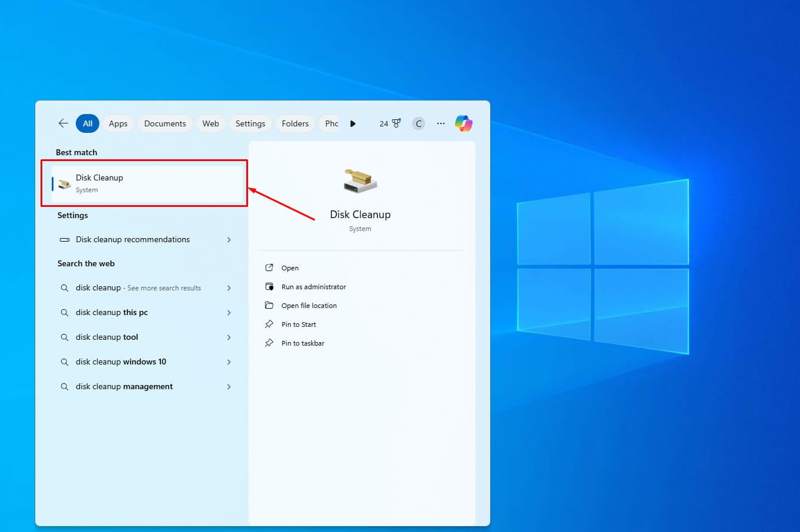
Task: Expand chevron for 'disk cleanup management'
Action: click(229, 386)
